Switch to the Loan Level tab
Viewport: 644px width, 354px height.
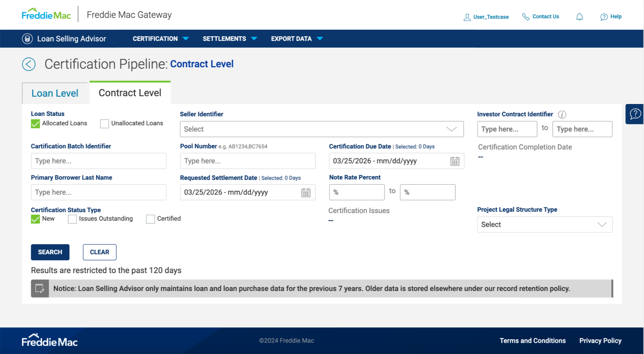tap(55, 93)
